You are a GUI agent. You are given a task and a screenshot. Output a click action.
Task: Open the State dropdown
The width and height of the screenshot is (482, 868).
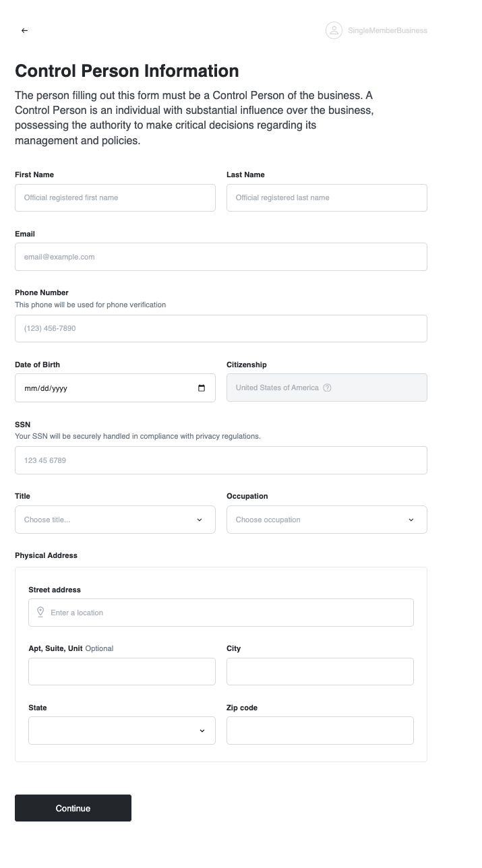pyautogui.click(x=121, y=730)
